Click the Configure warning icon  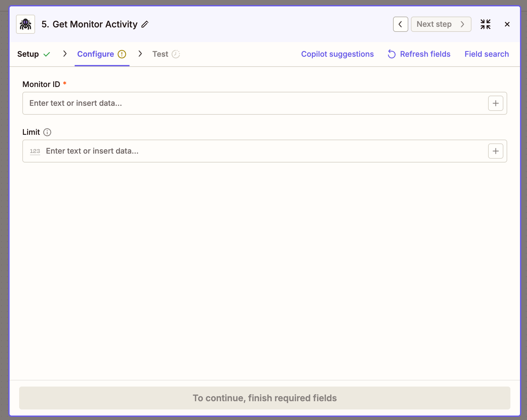click(x=122, y=54)
